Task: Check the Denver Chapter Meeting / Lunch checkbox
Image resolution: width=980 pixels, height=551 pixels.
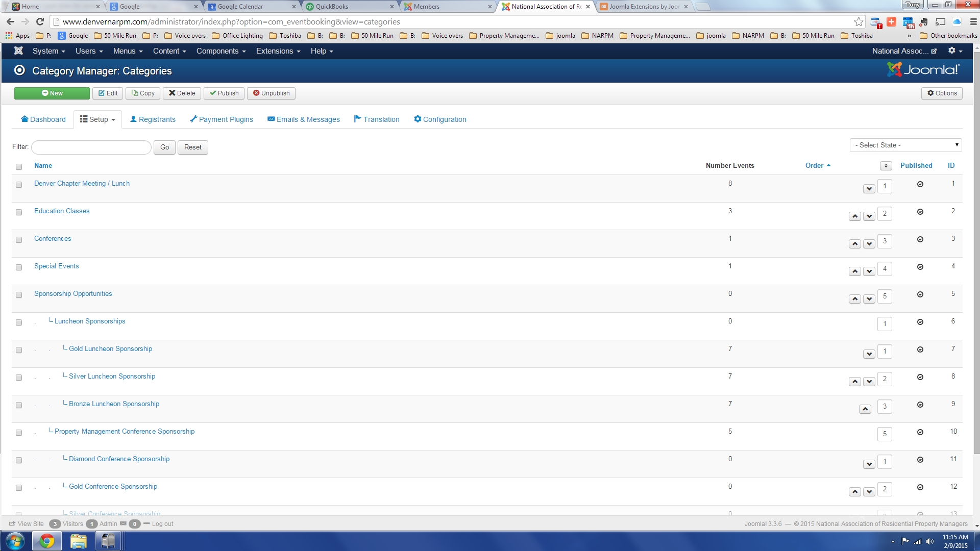Action: [19, 185]
